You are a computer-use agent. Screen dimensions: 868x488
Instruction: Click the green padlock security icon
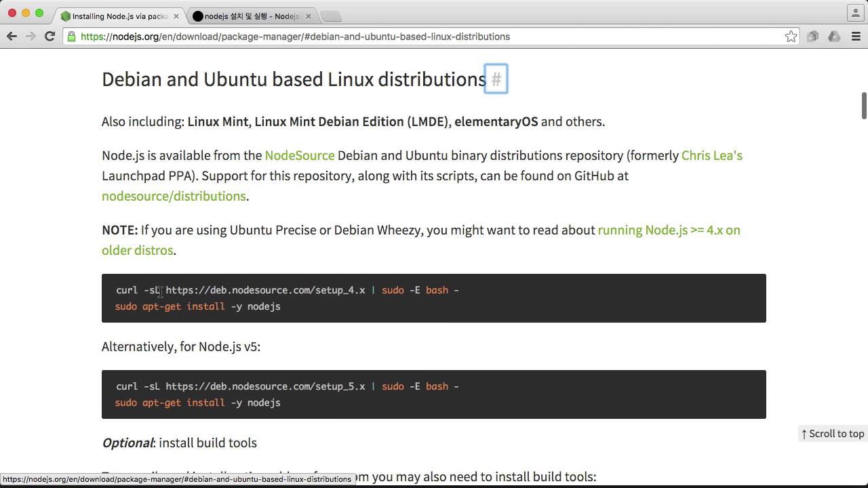click(72, 37)
